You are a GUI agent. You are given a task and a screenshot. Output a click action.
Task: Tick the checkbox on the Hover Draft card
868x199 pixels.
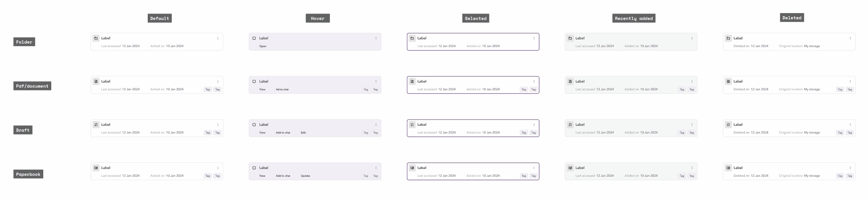point(254,125)
